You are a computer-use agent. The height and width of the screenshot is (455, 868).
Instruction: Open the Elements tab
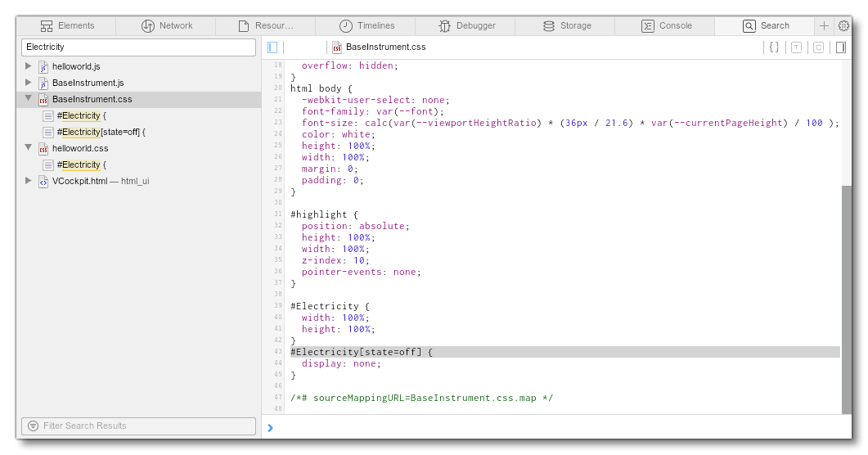66,26
